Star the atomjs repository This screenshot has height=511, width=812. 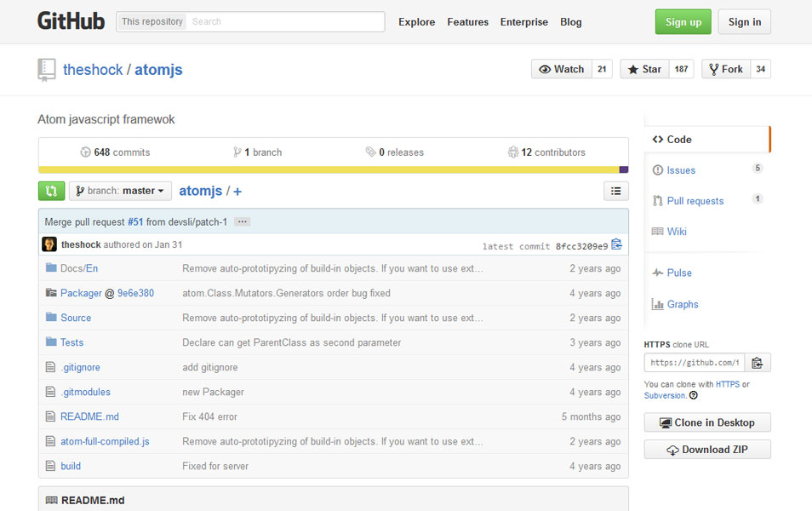click(x=644, y=69)
